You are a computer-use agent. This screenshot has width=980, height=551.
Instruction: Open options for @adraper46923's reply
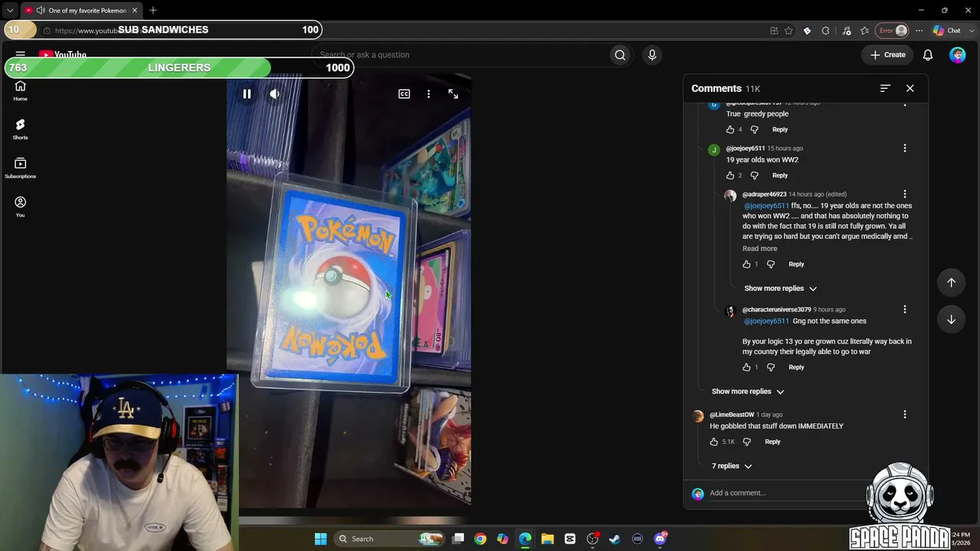[905, 194]
